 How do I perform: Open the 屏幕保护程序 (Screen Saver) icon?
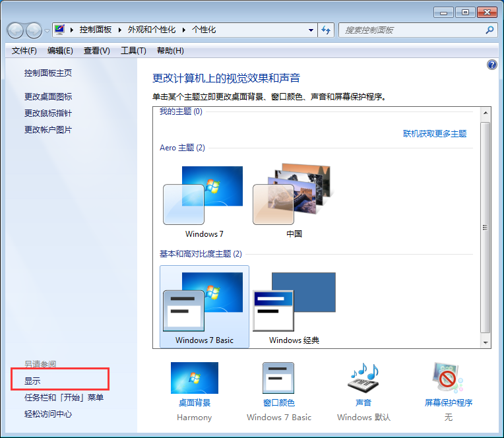(x=448, y=379)
